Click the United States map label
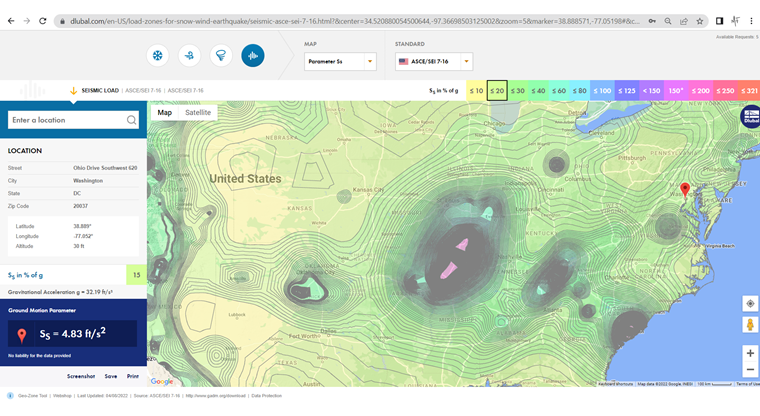Image resolution: width=760 pixels, height=416 pixels. pyautogui.click(x=245, y=179)
